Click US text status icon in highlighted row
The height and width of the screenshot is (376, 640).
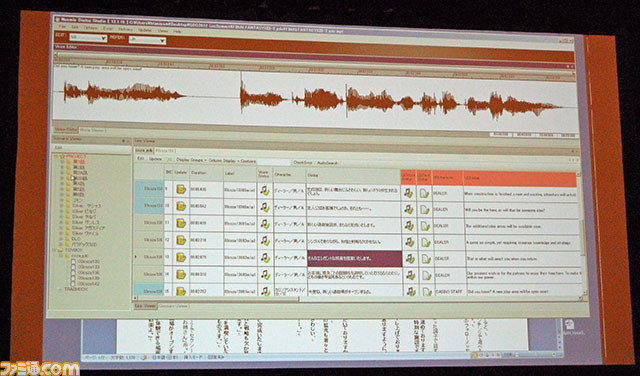tap(426, 259)
